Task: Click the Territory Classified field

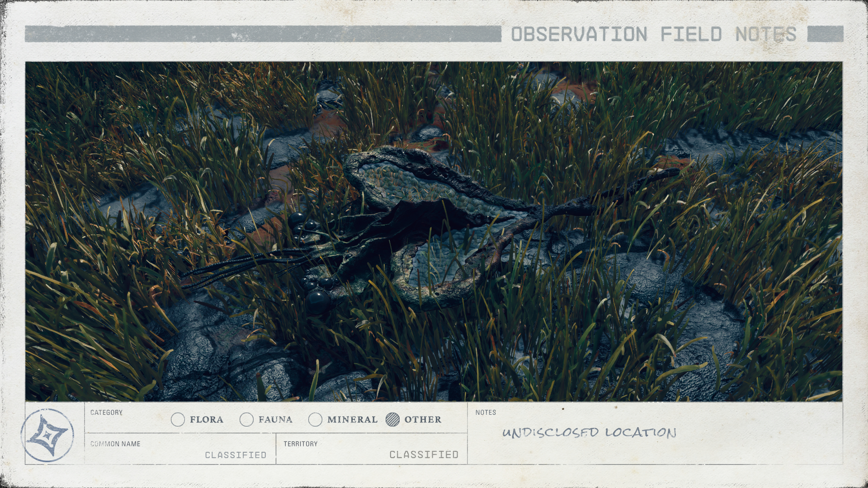Action: point(372,449)
